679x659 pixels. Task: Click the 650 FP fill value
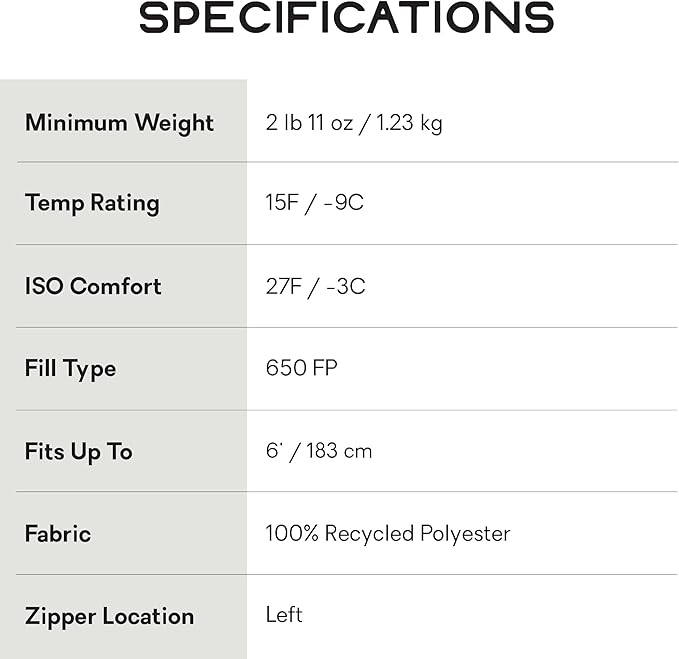301,368
